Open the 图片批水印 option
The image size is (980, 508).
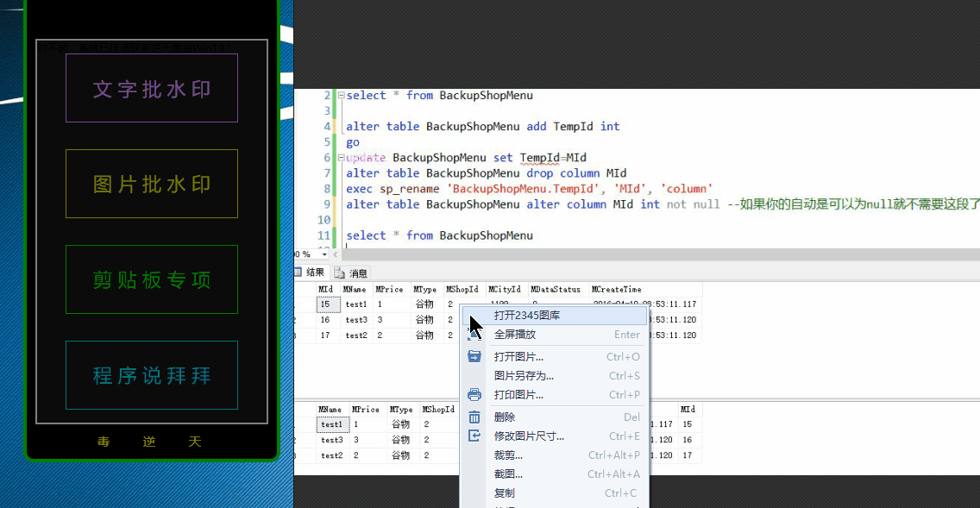[x=152, y=184]
